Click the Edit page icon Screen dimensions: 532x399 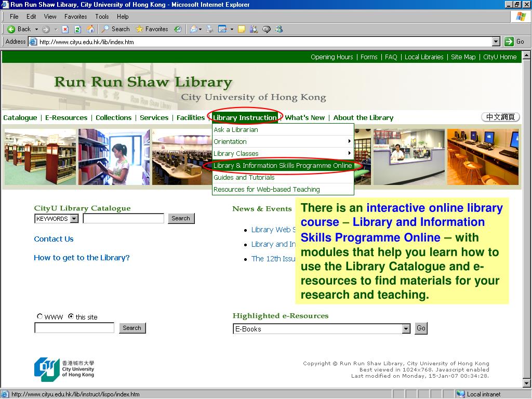tap(222, 29)
